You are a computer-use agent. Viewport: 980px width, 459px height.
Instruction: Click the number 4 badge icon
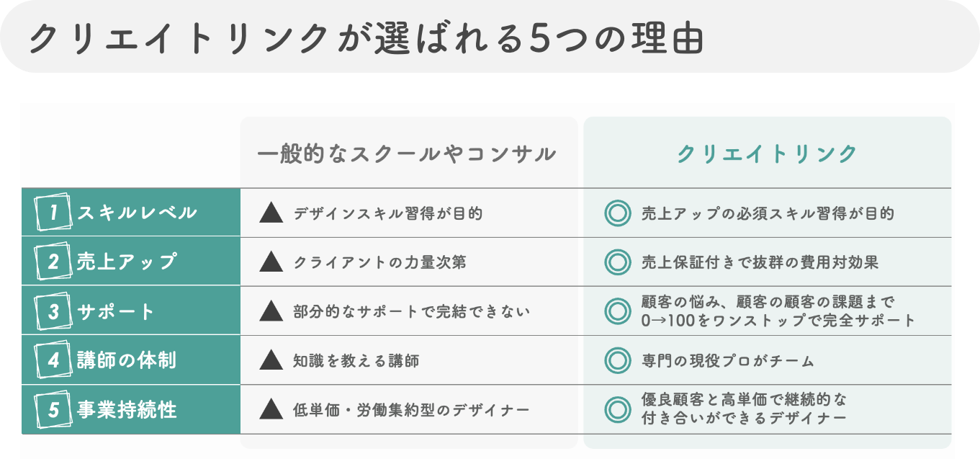pyautogui.click(x=53, y=360)
